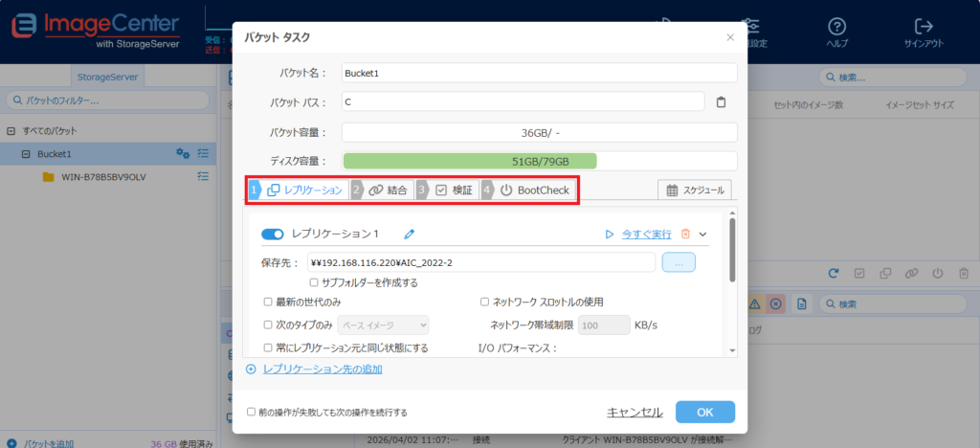This screenshot has height=448, width=980.
Task: Click the キャンセル link
Action: pyautogui.click(x=635, y=412)
